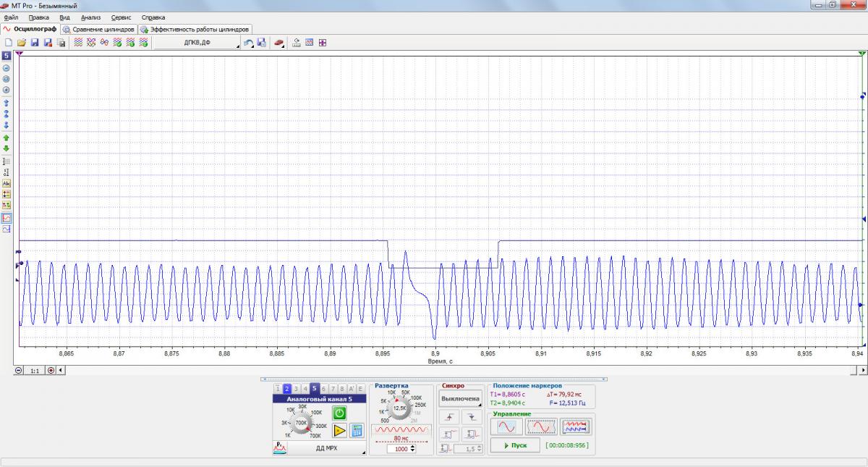Select falling edge sync trigger icon

pyautogui.click(x=472, y=417)
